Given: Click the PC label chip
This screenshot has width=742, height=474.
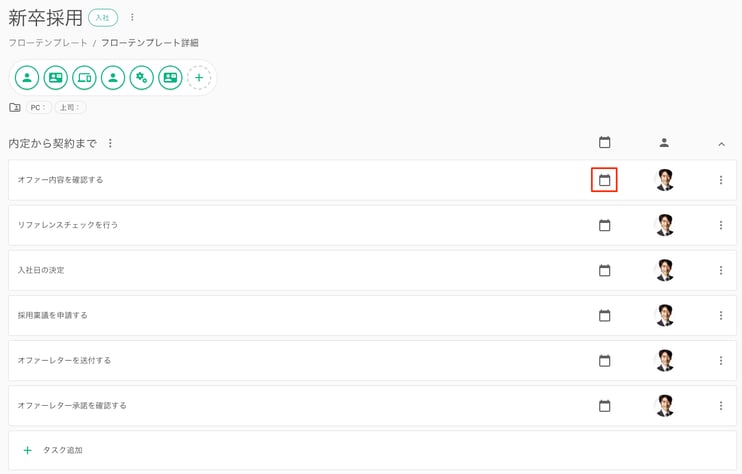Looking at the screenshot, I should coord(38,107).
